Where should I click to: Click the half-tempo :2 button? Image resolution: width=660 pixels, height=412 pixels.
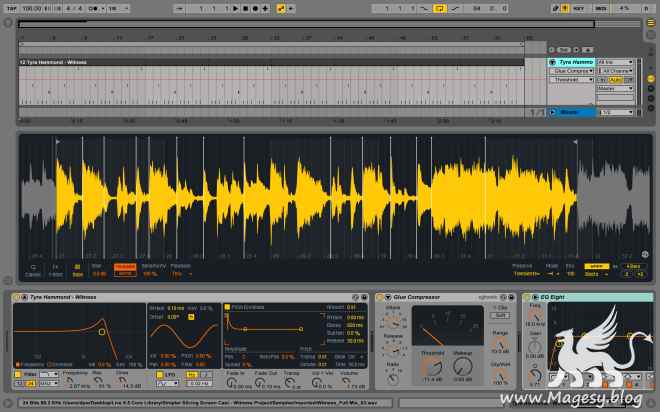click(x=627, y=274)
